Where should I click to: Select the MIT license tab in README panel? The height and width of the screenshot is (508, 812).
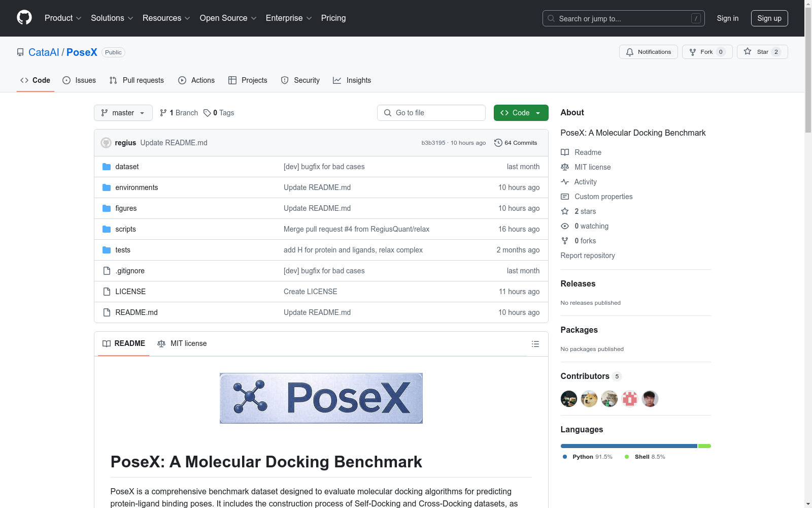pos(182,343)
